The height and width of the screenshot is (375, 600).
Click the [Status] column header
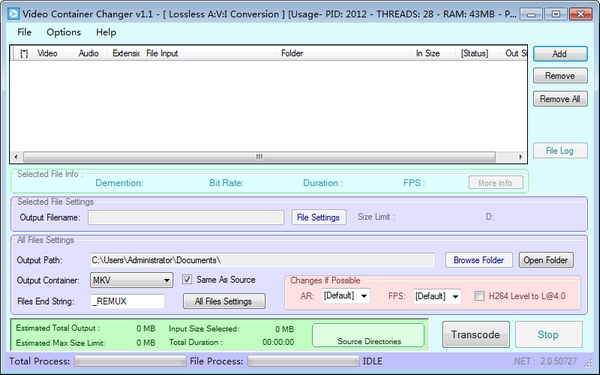[x=478, y=53]
